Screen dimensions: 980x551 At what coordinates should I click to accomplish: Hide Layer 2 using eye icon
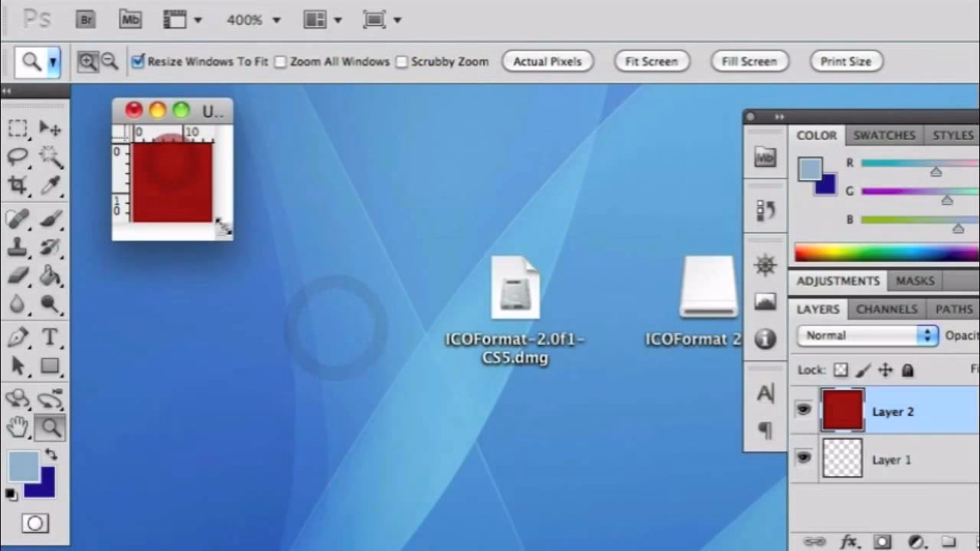pos(803,410)
